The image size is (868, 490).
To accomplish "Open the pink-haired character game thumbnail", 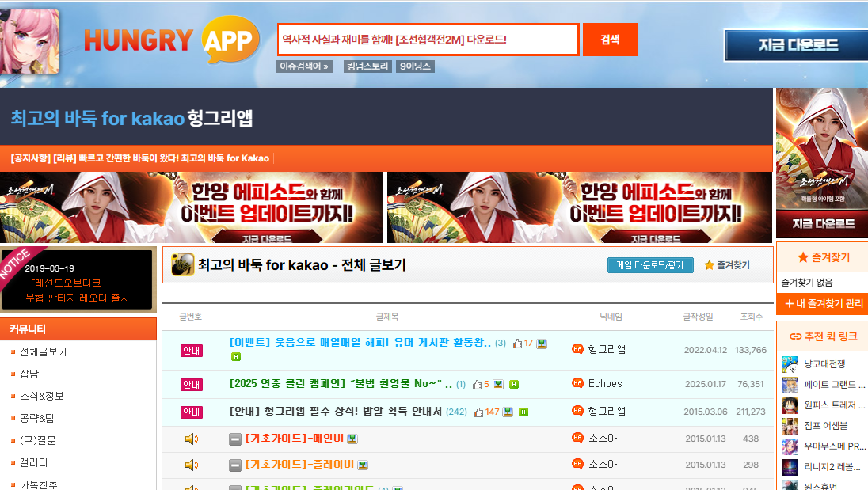I will pos(29,41).
